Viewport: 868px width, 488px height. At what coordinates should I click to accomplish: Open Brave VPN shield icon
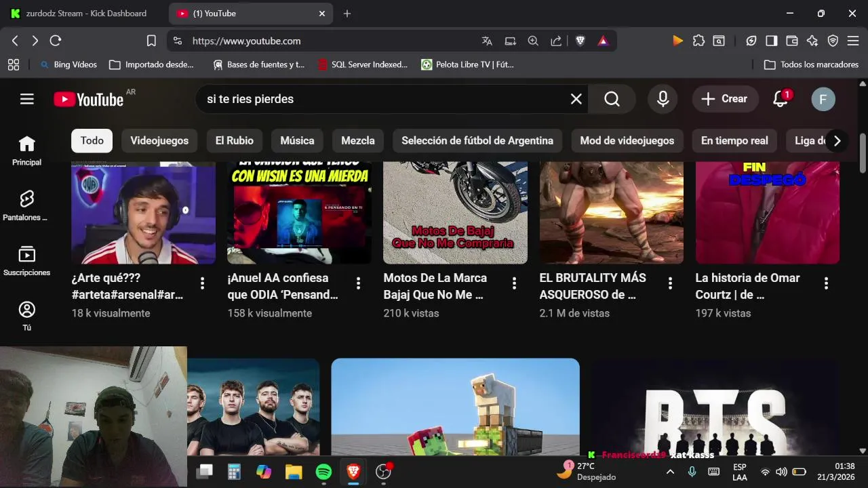(833, 41)
